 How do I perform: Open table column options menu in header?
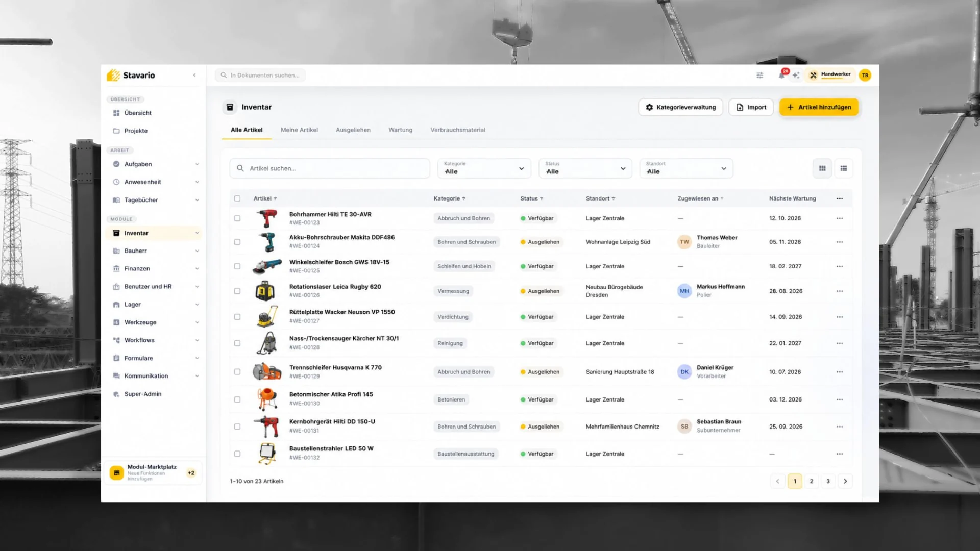(x=840, y=198)
